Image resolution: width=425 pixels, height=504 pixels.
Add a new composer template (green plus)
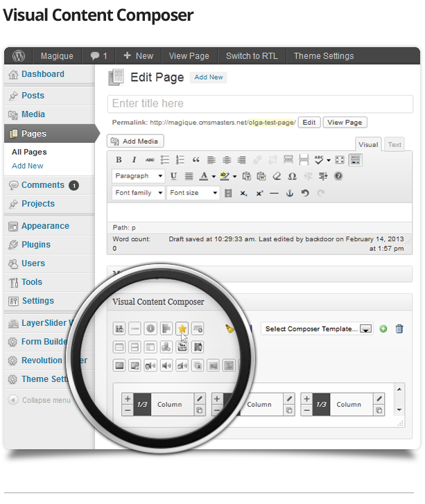click(x=383, y=329)
